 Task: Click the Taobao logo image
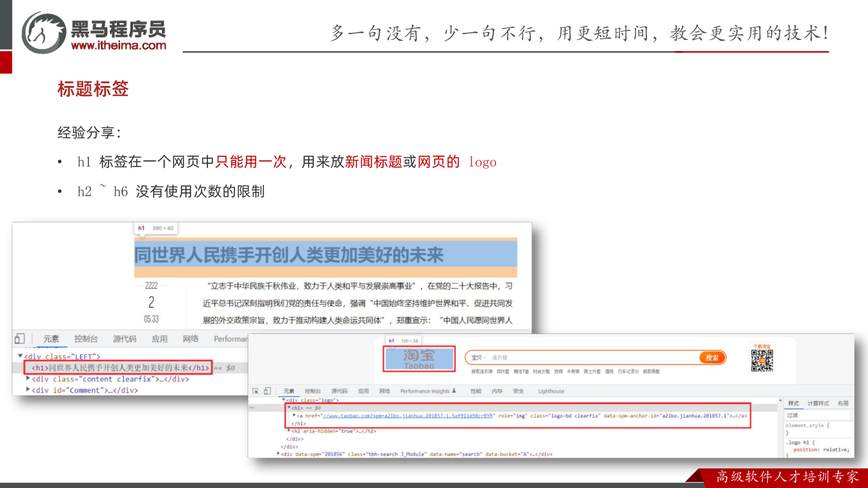(x=420, y=358)
